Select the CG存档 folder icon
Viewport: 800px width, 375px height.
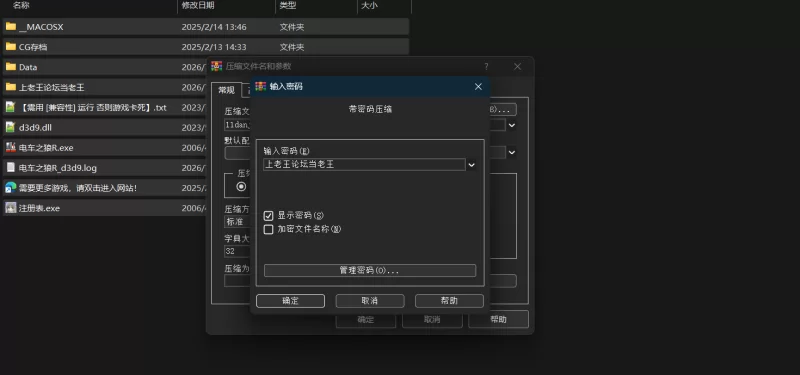(x=11, y=47)
